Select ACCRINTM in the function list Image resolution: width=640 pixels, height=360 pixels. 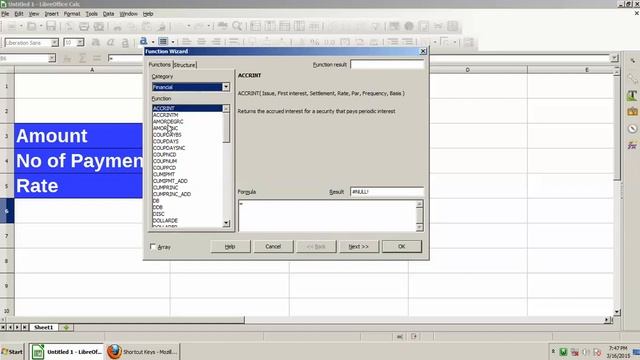pos(187,115)
